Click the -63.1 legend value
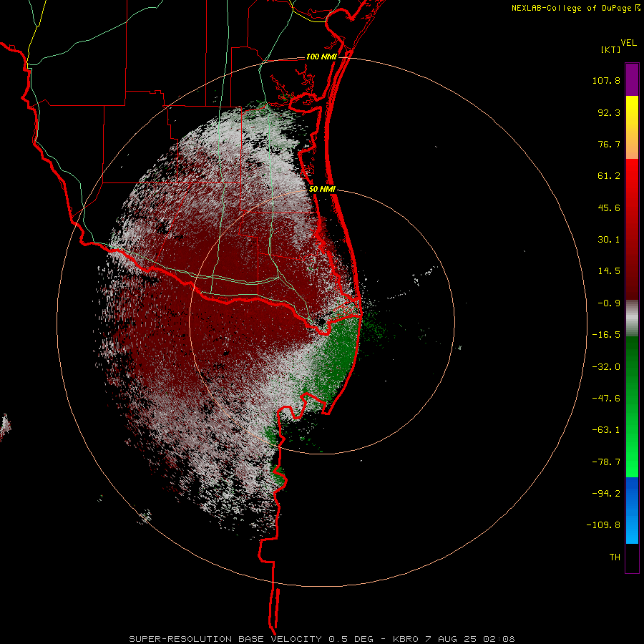The height and width of the screenshot is (644, 644). click(x=606, y=430)
